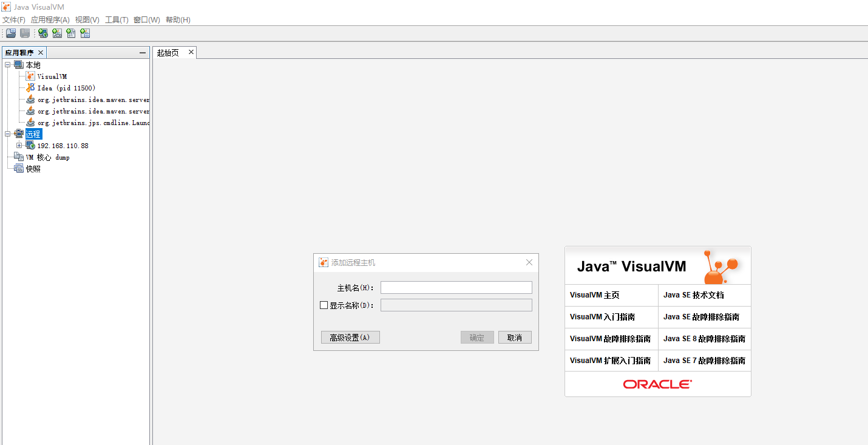Switch to the 起始页 tab
This screenshot has width=868, height=445.
[168, 52]
